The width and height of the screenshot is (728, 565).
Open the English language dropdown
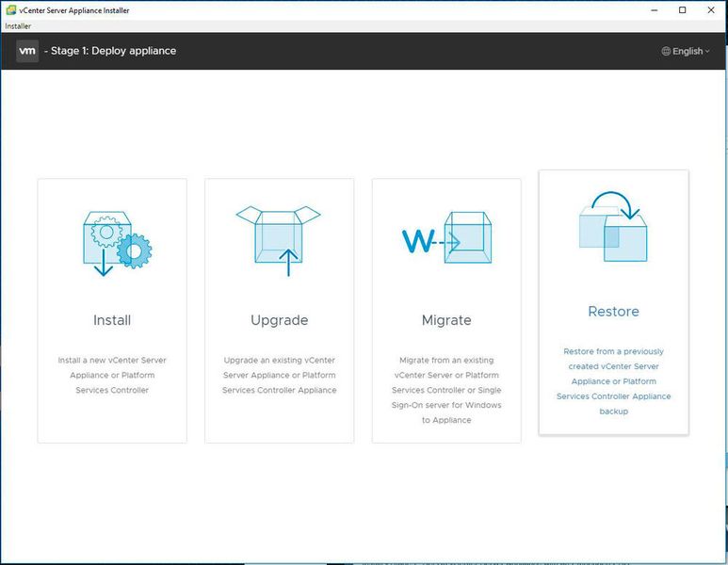pos(686,51)
